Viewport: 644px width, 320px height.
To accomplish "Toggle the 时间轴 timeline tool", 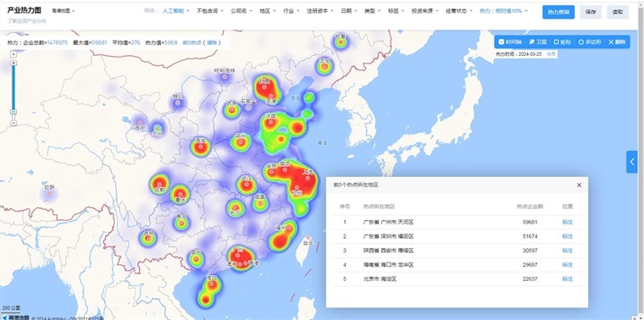I will (x=510, y=41).
